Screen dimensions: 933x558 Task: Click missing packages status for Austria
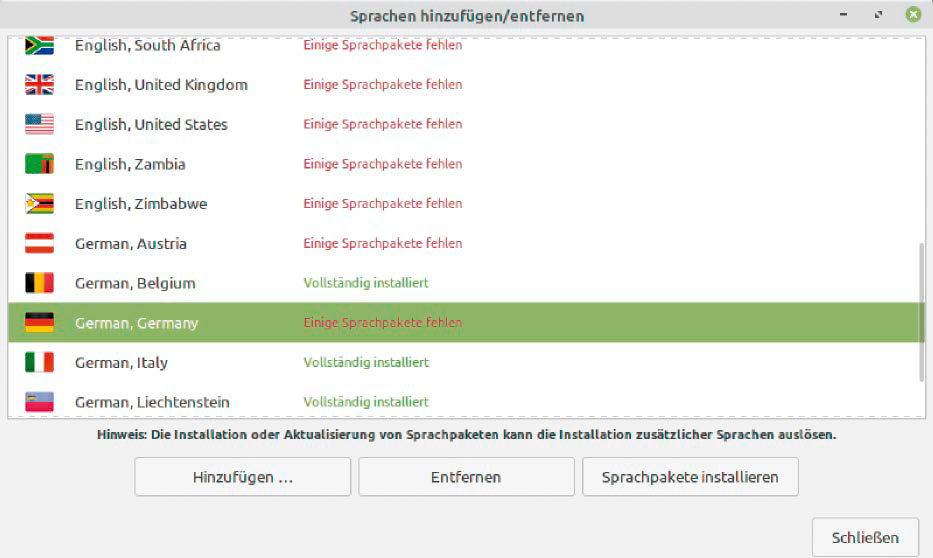(383, 243)
